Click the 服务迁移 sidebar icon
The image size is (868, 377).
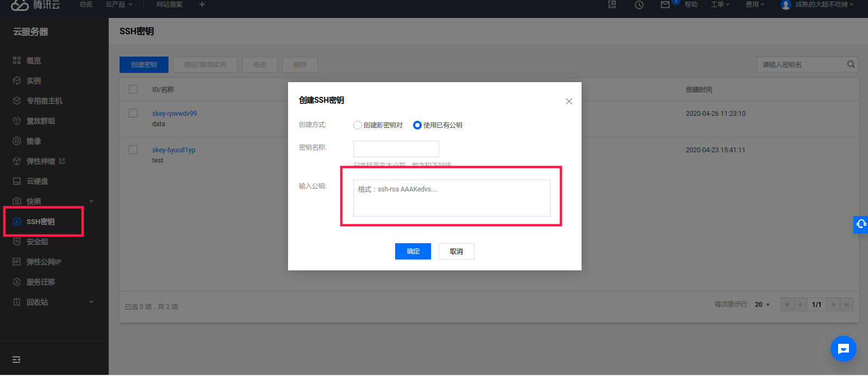17,282
